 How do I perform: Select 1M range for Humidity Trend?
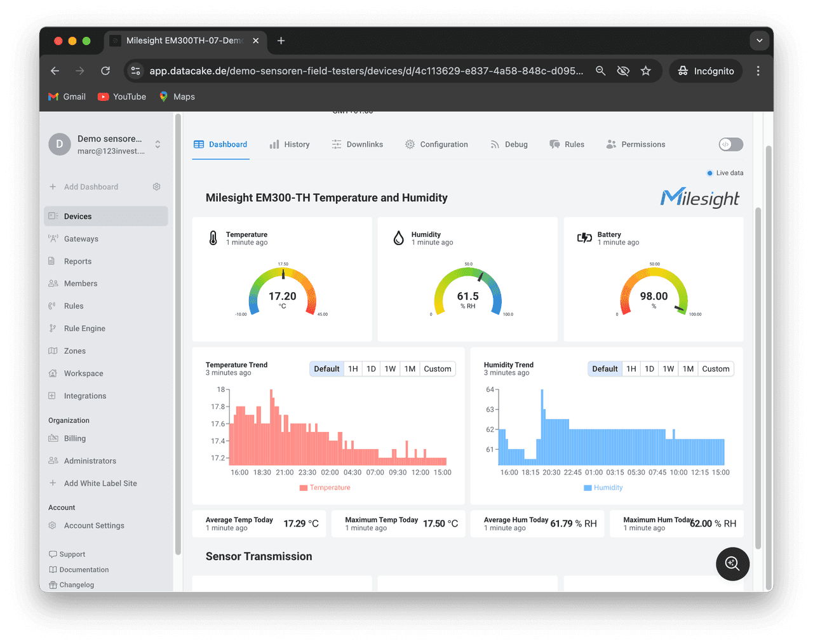pyautogui.click(x=688, y=369)
